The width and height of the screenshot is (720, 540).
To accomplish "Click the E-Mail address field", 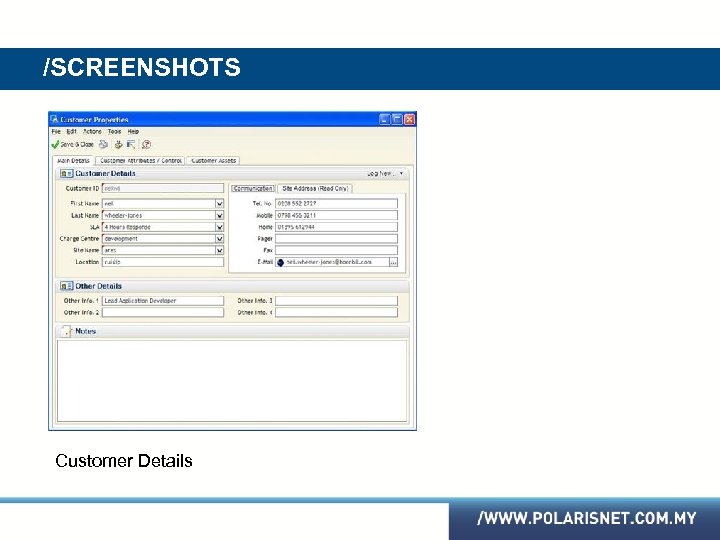I will [332, 262].
